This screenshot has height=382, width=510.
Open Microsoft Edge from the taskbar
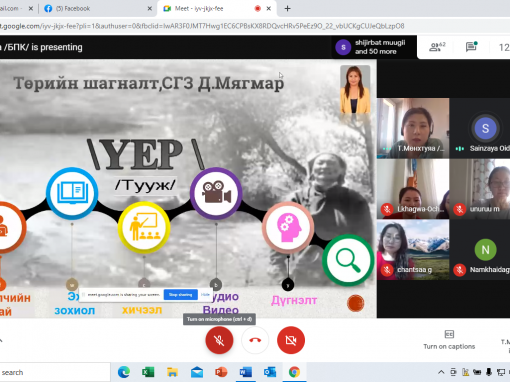coord(124,372)
